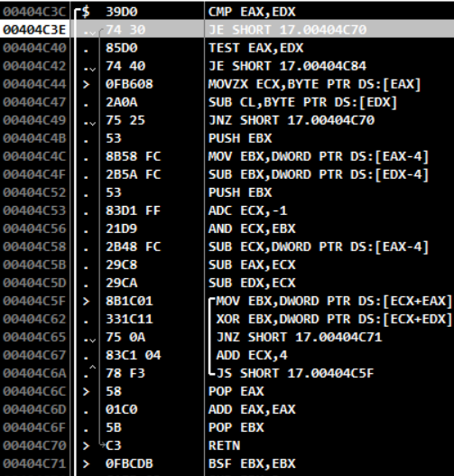
Task: Select XOR EBX,DWORD PTR DS:[ECX+EDX] line
Action: [334, 319]
